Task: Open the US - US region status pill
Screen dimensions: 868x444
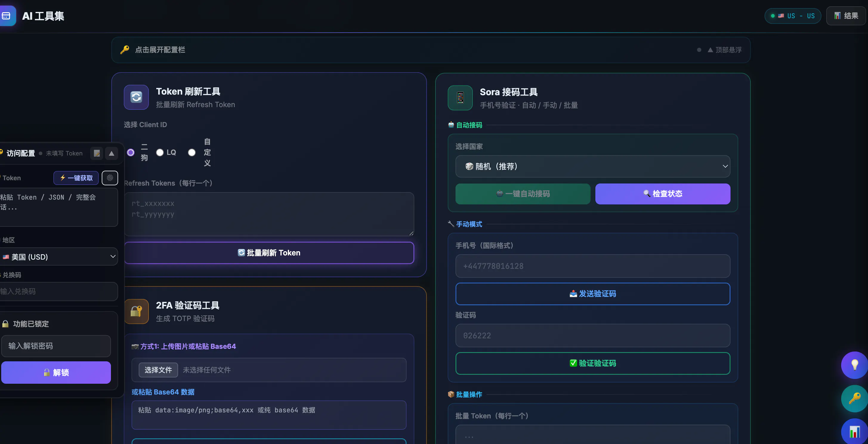Action: pyautogui.click(x=793, y=16)
